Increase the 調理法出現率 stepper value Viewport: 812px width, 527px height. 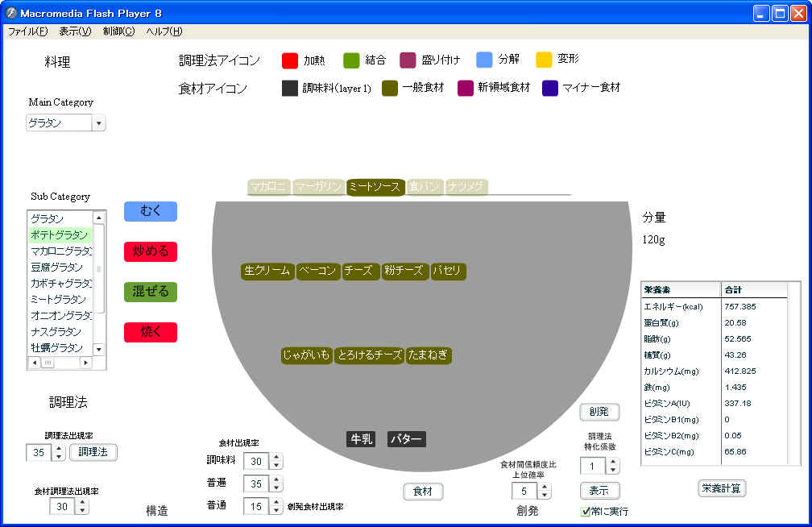58,448
